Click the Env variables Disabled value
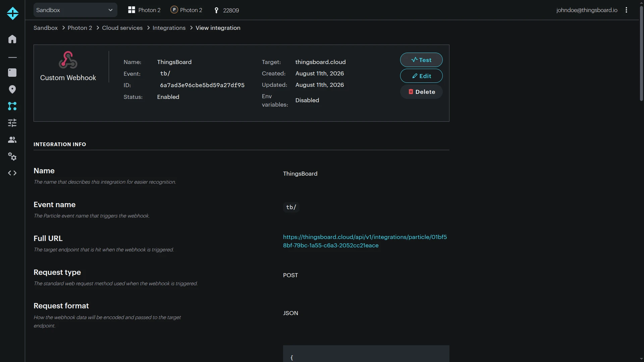Viewport: 644px width, 362px height. (307, 100)
